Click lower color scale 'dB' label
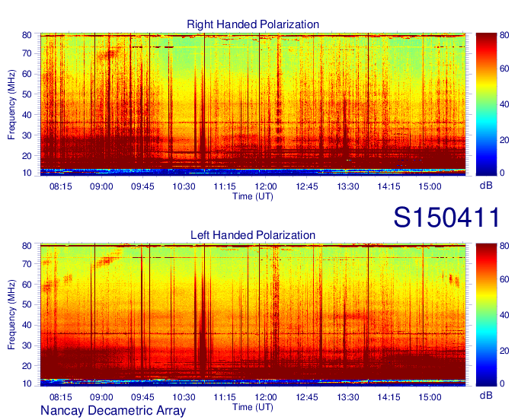This screenshot has height=420, width=518. 486,396
